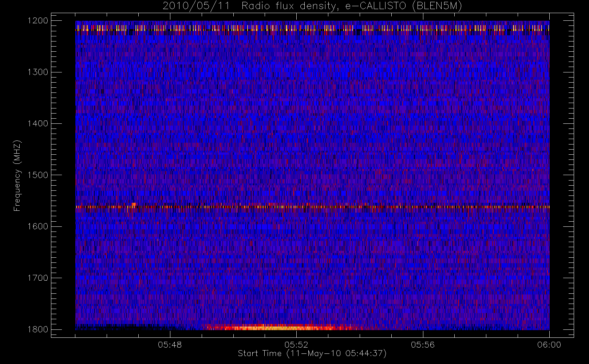Select the 1600 frequency tick label
Viewport: 589px width, 364px height.
click(x=38, y=226)
